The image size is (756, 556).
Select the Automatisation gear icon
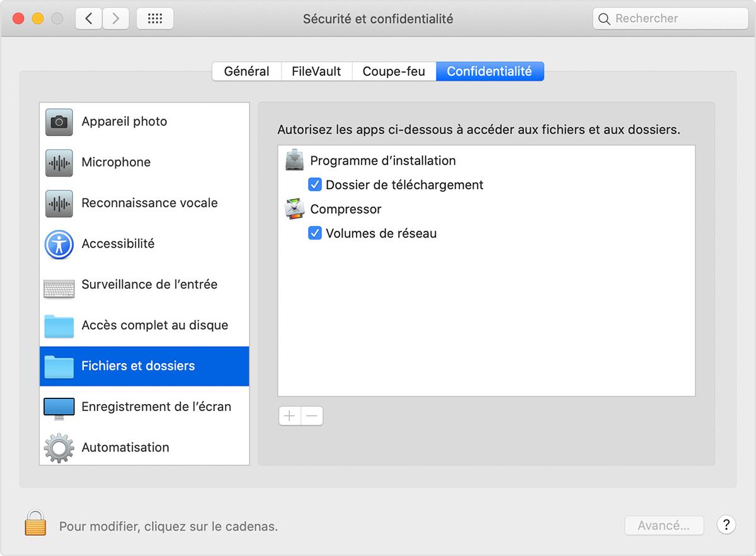59,448
